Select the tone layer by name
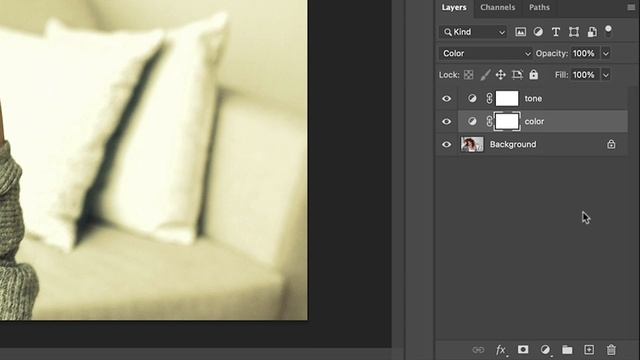The height and width of the screenshot is (360, 640). 533,98
